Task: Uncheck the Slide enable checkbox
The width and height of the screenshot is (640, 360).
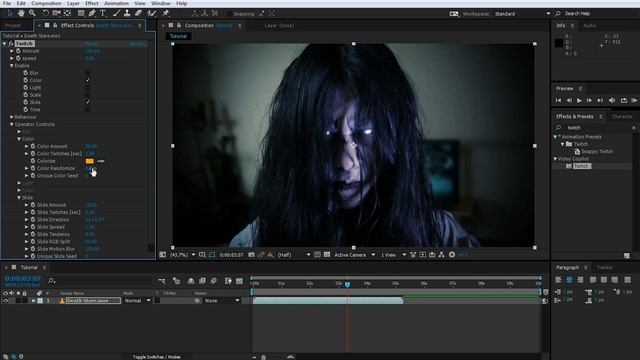Action: [x=87, y=102]
